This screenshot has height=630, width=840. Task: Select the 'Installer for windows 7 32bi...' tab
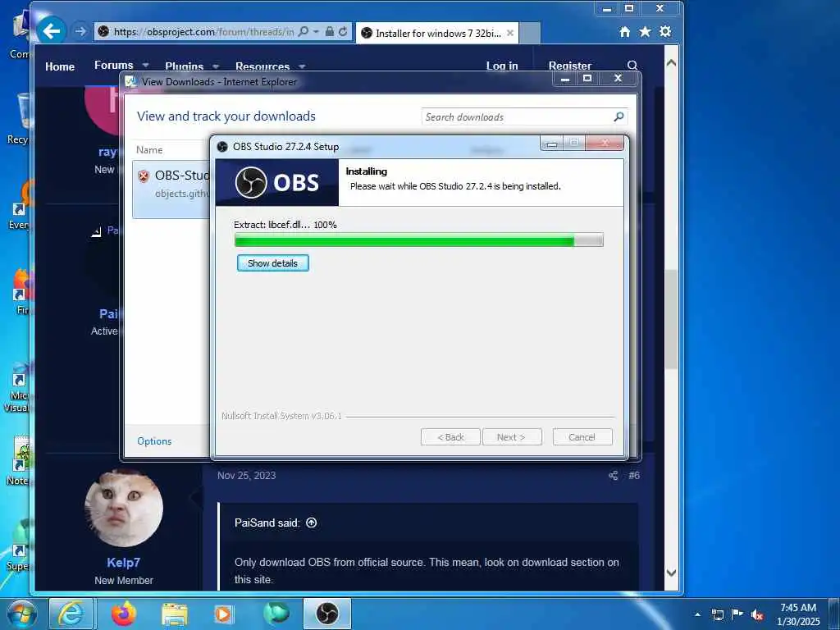click(x=438, y=33)
